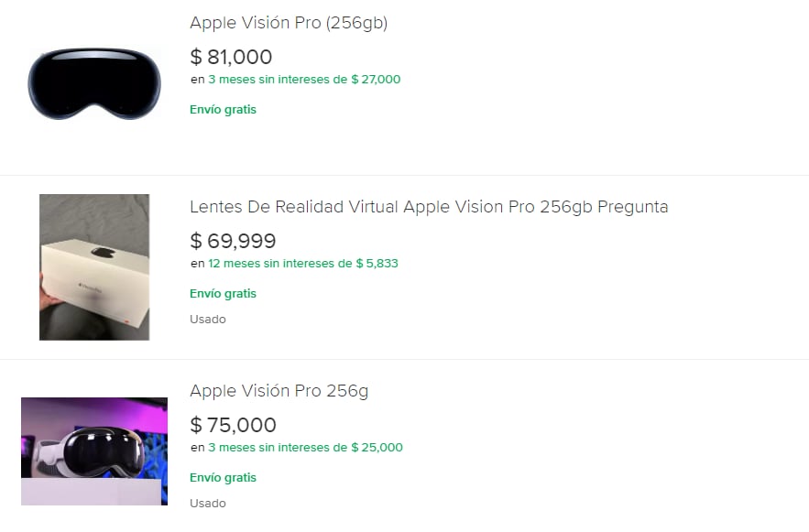The image size is (809, 532).
Task: Click the $ 5,833 installment amount
Action: point(376,264)
